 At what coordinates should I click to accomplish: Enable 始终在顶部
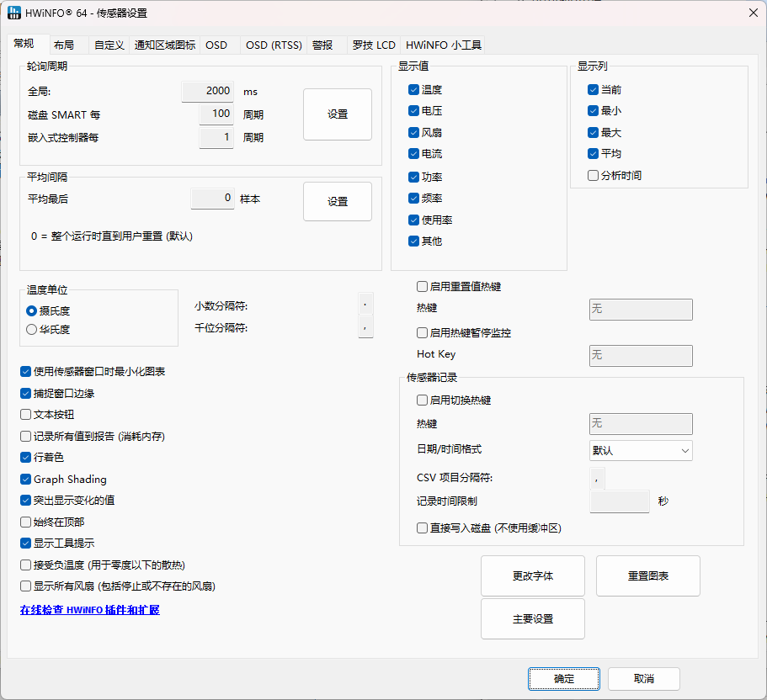(25, 522)
